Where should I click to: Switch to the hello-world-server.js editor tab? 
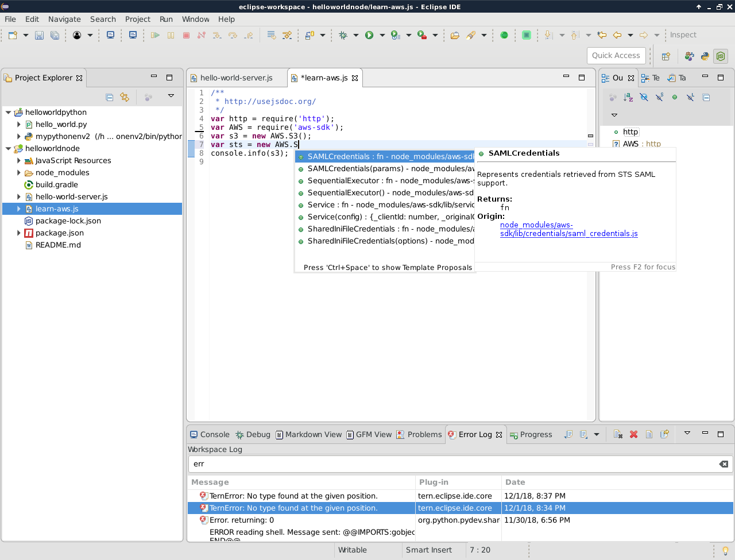pyautogui.click(x=236, y=78)
